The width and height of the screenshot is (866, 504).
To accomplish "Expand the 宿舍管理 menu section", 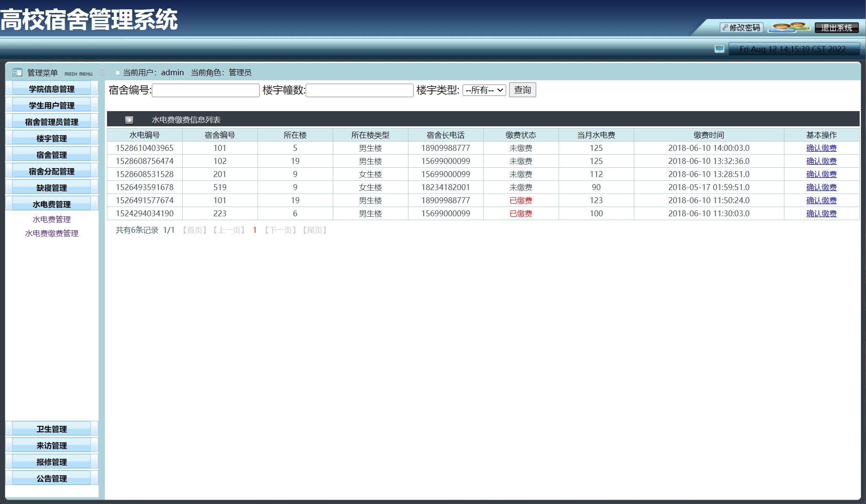I will (x=52, y=155).
